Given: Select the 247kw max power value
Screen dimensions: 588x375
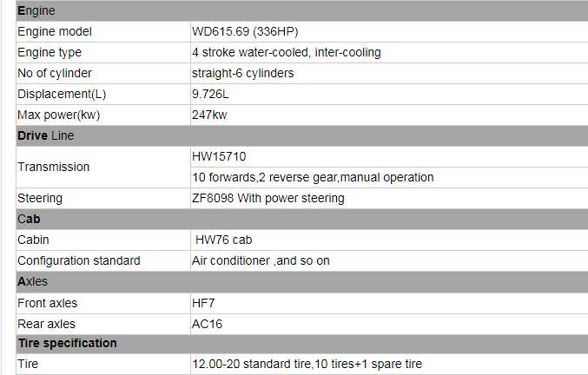Looking at the screenshot, I should [x=208, y=115].
